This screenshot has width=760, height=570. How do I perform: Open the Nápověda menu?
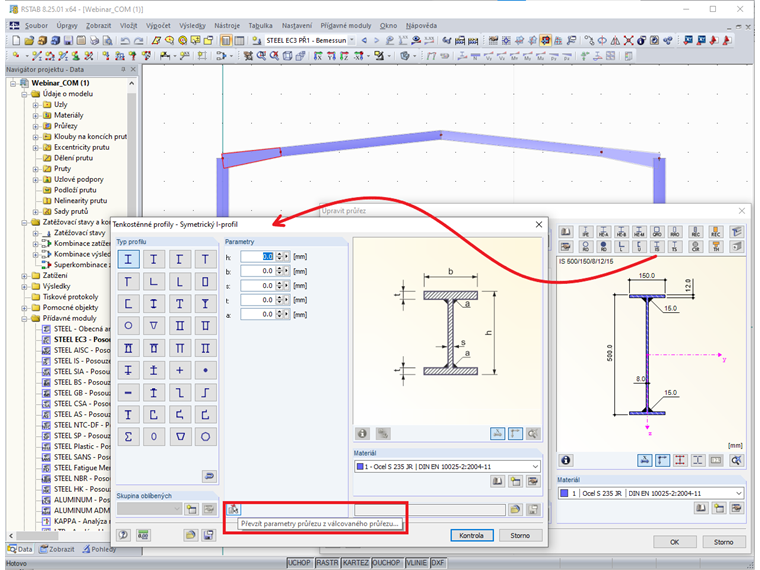pos(421,26)
